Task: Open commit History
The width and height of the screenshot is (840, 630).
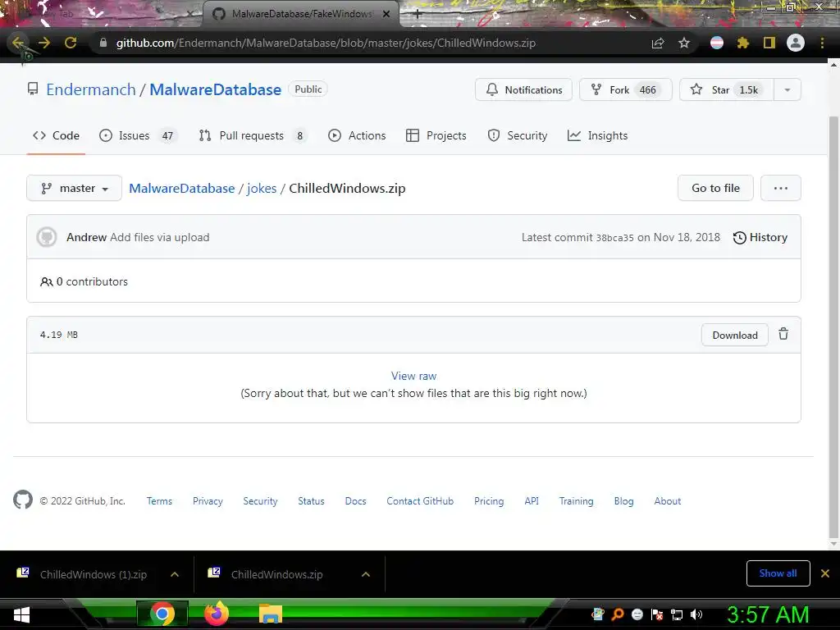Action: [760, 237]
